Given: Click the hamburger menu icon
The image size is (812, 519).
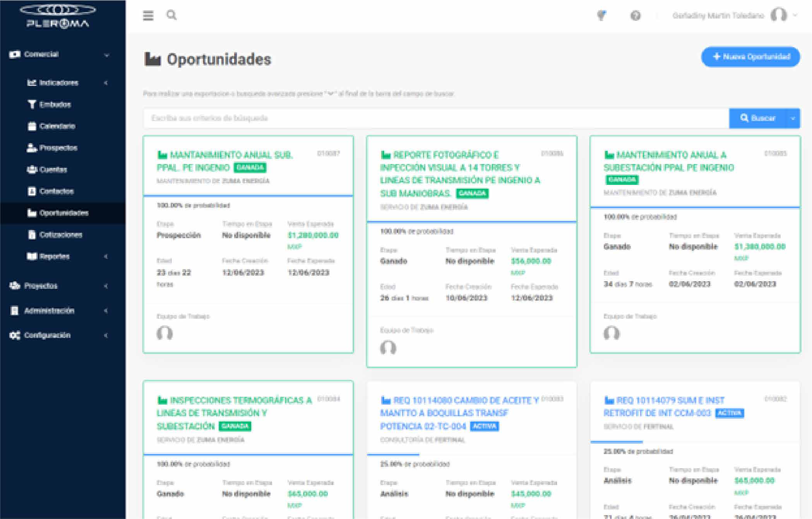Looking at the screenshot, I should point(148,15).
